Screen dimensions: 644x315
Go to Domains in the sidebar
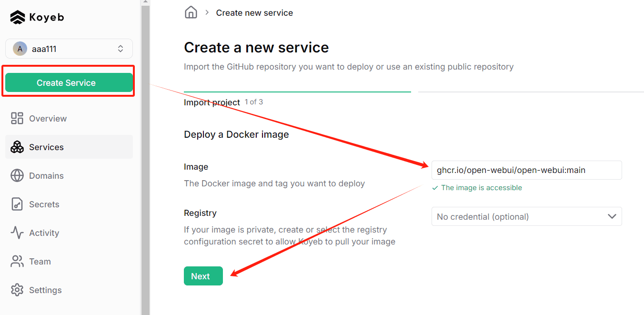(x=69, y=175)
